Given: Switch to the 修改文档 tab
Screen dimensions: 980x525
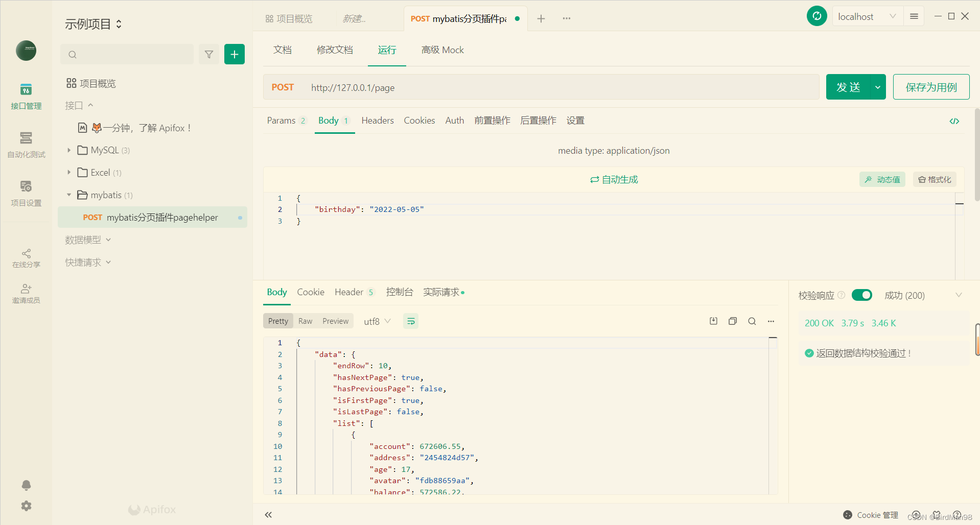Looking at the screenshot, I should click(335, 50).
